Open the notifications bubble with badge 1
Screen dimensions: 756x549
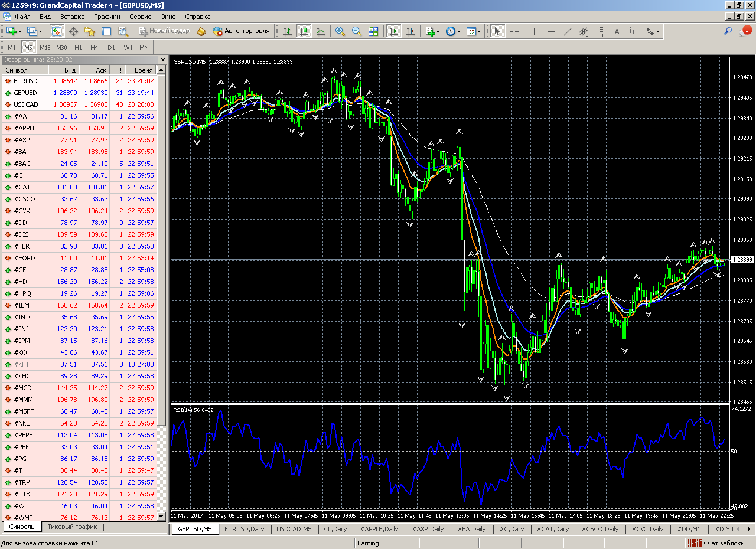point(745,31)
